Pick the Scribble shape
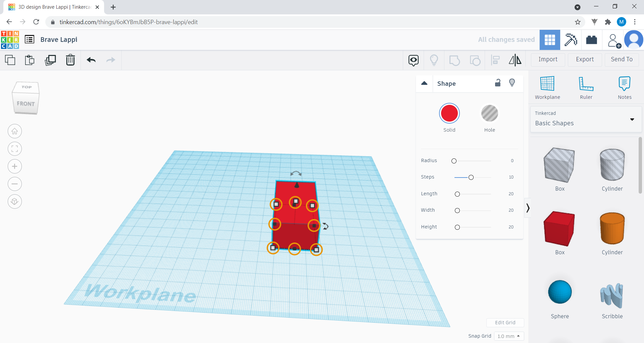The width and height of the screenshot is (644, 343). [x=612, y=295]
